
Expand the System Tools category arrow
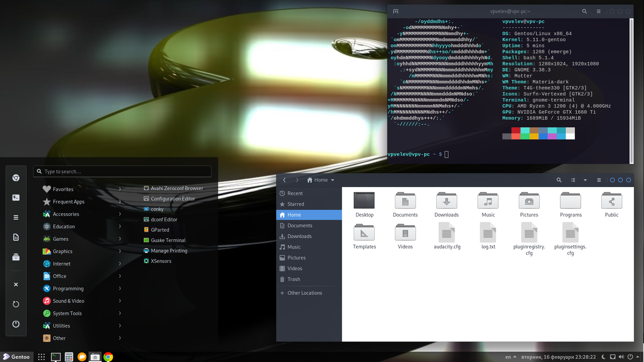pos(120,313)
